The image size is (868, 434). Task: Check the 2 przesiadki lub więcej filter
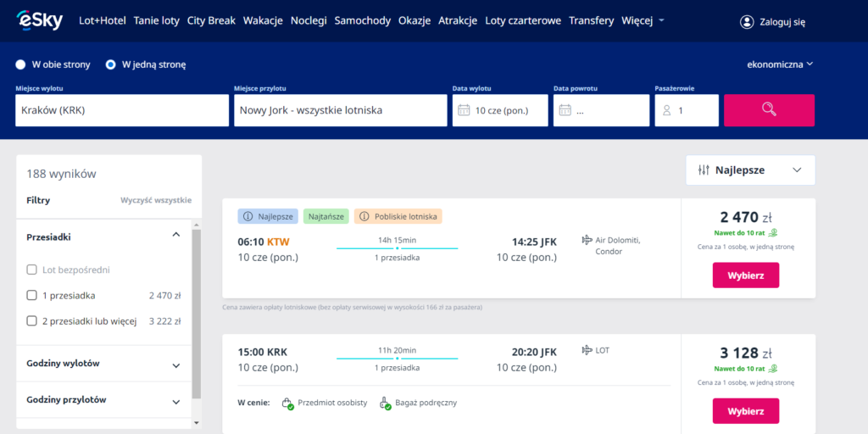tap(32, 321)
